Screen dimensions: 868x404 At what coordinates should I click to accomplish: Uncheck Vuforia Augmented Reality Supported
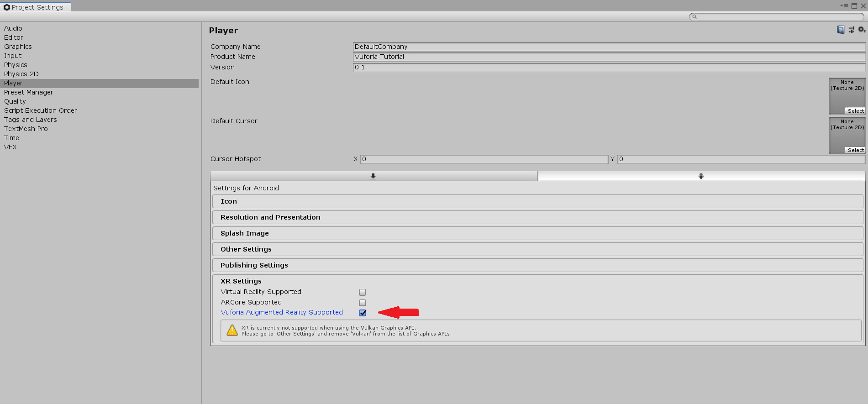[363, 313]
